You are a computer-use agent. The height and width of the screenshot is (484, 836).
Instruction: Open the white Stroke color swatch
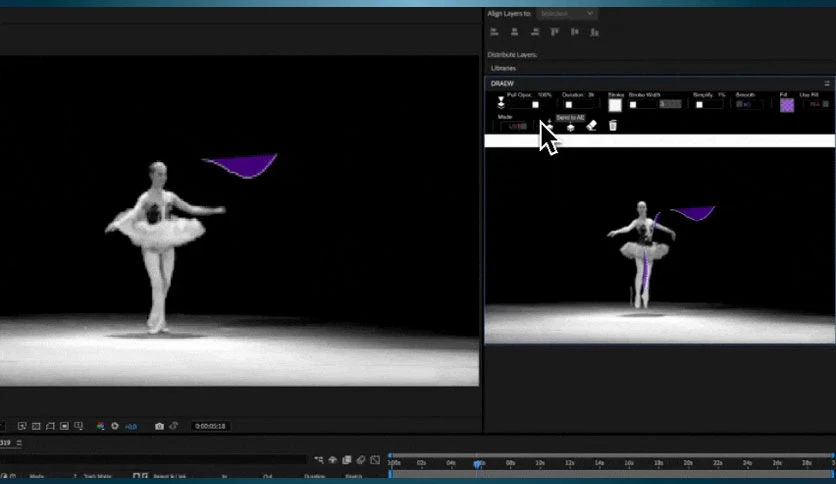[615, 105]
